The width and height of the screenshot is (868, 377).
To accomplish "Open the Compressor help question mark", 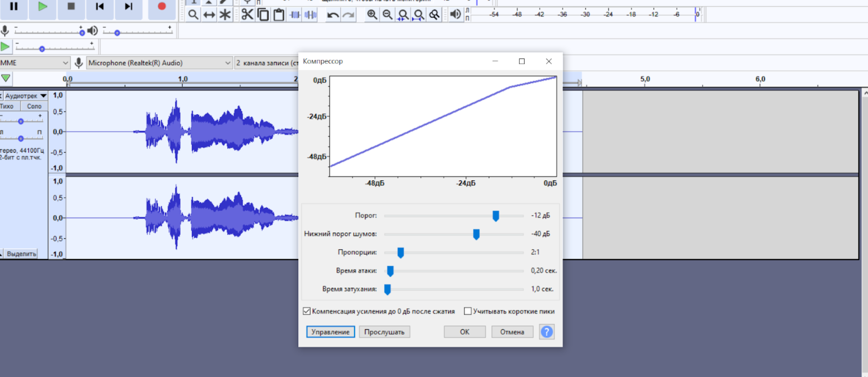I will pos(547,332).
